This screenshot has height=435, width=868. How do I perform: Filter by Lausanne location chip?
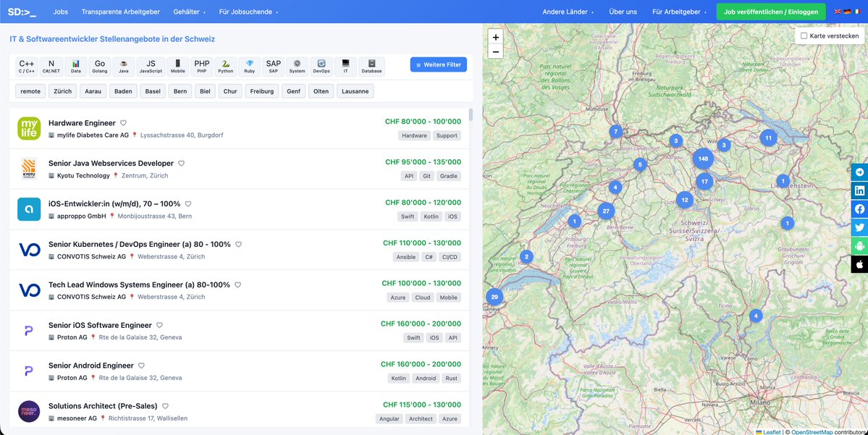tap(355, 91)
